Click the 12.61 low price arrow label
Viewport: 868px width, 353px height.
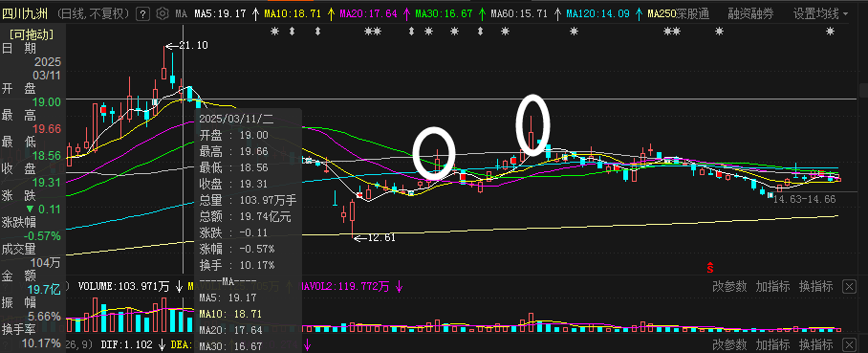(x=374, y=238)
